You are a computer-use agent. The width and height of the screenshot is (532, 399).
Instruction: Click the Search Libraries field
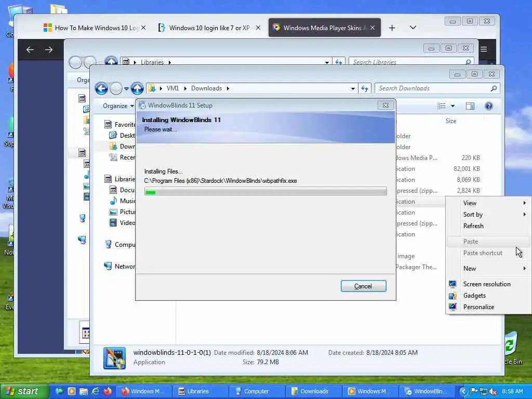[411, 62]
